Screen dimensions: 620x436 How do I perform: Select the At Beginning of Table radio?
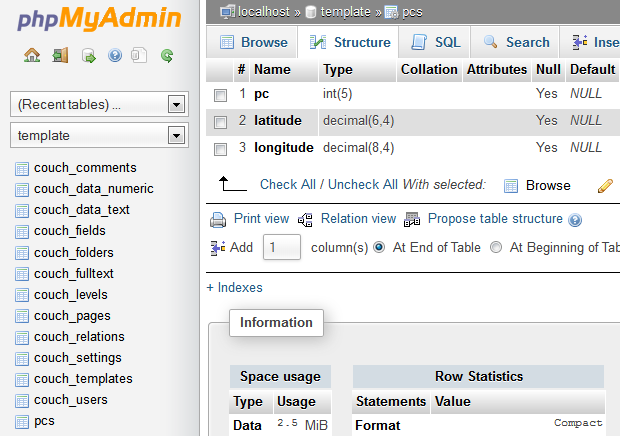[496, 247]
